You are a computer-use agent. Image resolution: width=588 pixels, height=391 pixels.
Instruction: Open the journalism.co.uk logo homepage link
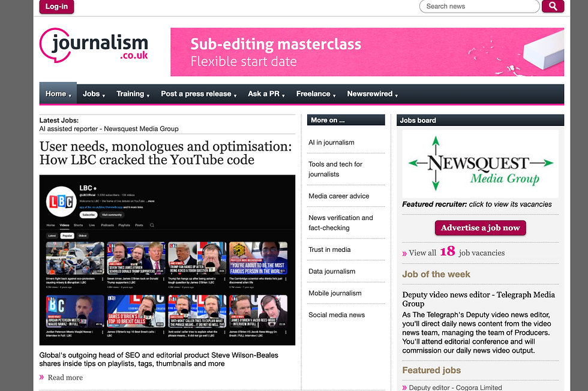click(94, 46)
